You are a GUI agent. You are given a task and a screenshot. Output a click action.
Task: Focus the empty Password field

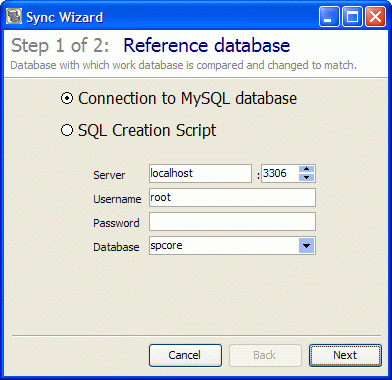point(232,222)
